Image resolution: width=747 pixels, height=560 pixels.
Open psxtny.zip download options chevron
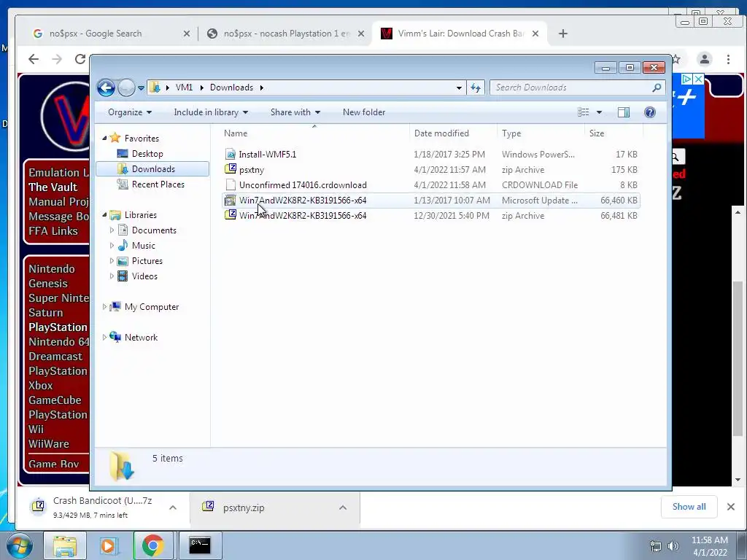pos(343,507)
